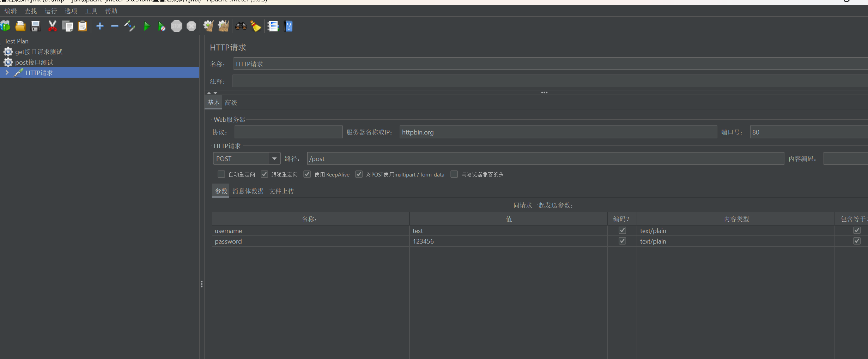
Task: Toggle the 使用 KeepAlive checkbox
Action: point(307,174)
